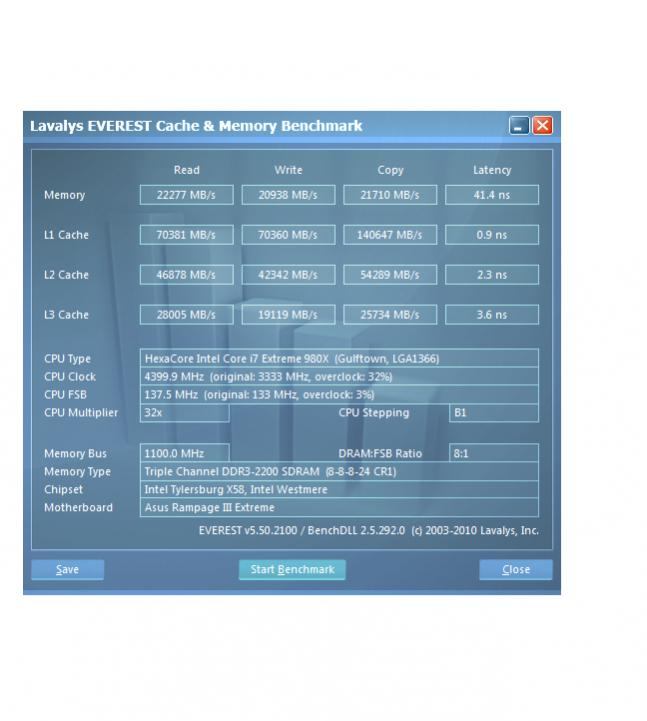
Task: Click the L3 Cache row label
Action: pos(66,315)
